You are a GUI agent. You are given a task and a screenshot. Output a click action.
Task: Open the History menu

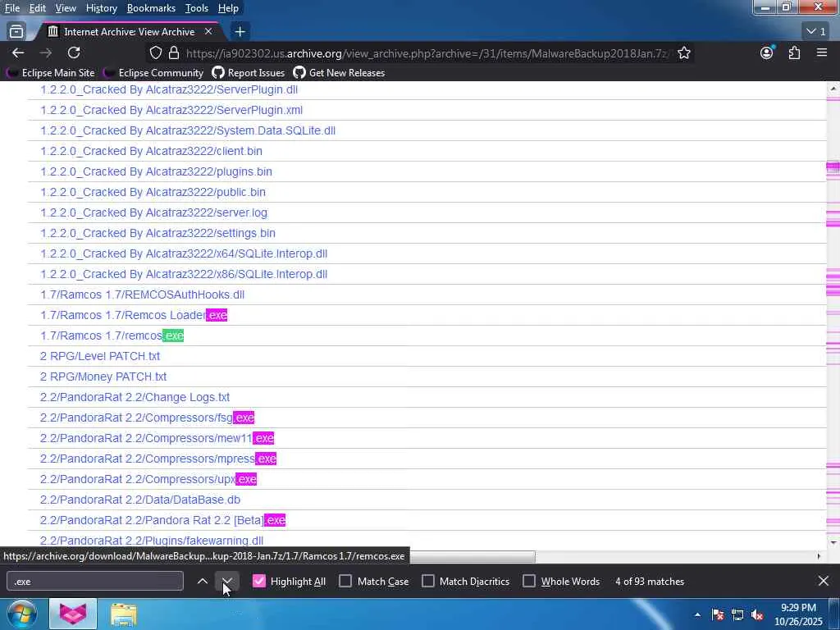(x=101, y=8)
